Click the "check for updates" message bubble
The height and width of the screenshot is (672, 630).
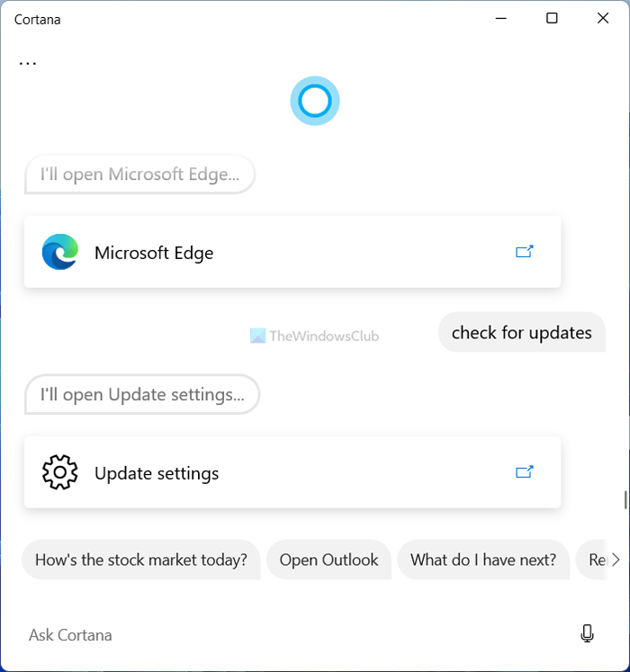point(522,333)
